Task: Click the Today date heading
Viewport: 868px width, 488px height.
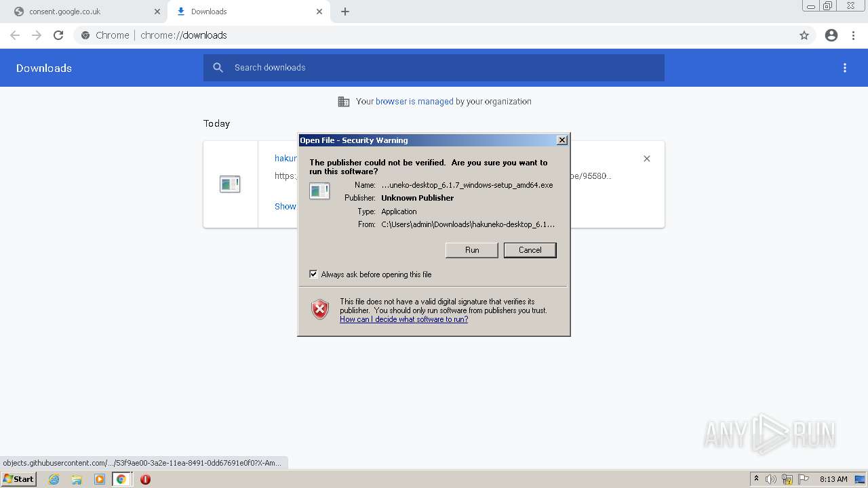Action: (x=216, y=123)
